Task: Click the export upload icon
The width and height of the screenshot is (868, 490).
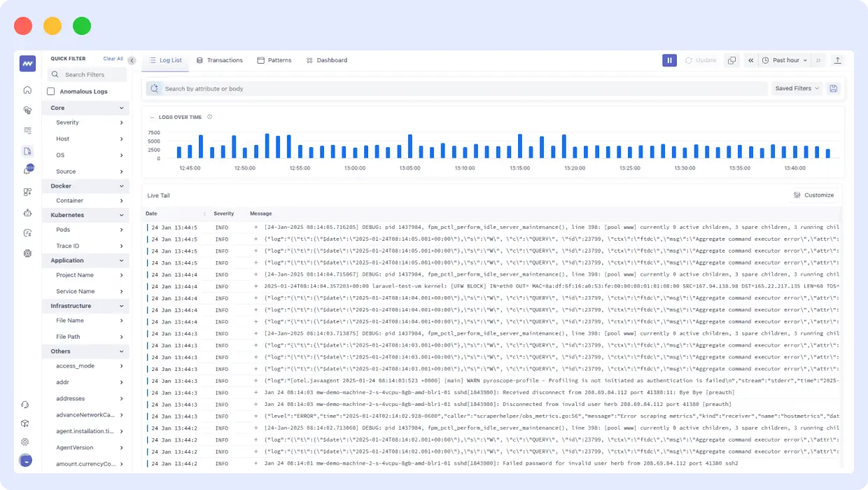Action: point(837,60)
